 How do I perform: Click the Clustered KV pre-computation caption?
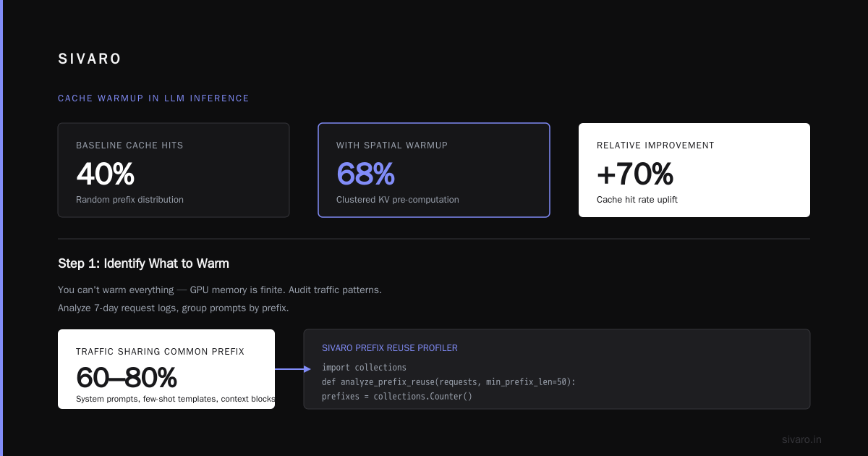coord(398,200)
